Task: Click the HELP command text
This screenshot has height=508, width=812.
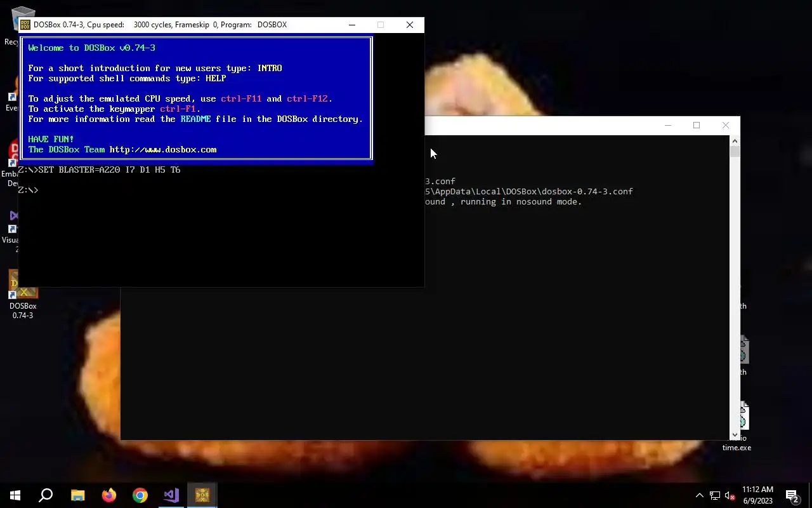Action: pos(216,79)
